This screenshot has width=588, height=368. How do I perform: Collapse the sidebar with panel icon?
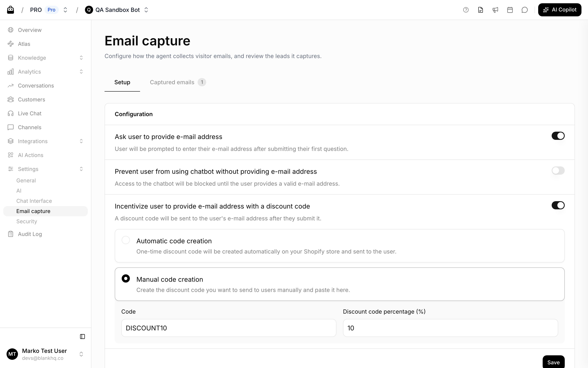[82, 337]
